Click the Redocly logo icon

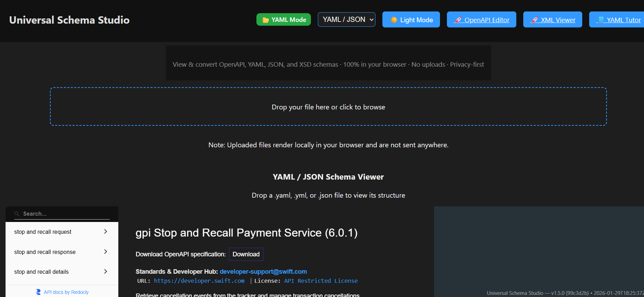point(38,292)
